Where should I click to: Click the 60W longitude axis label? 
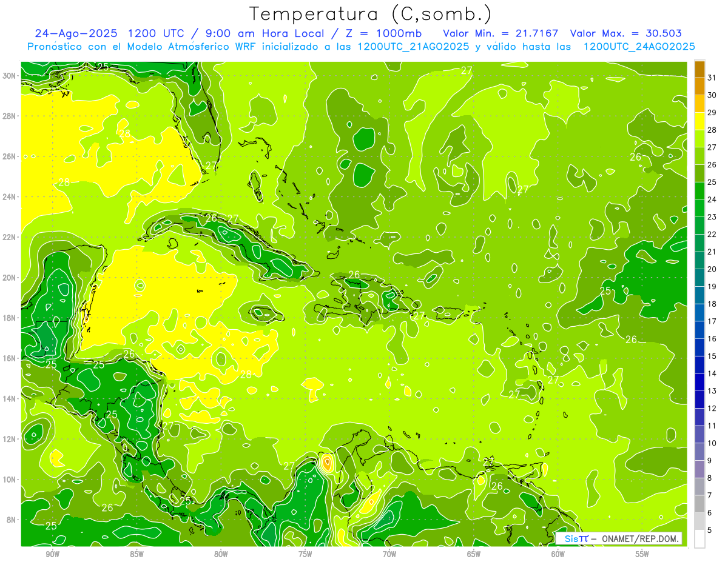[558, 555]
